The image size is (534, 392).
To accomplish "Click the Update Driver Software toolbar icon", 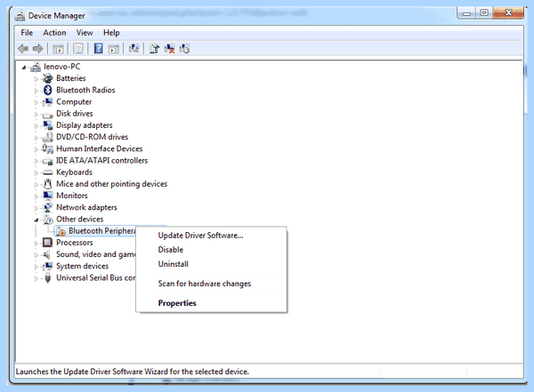I will (154, 49).
